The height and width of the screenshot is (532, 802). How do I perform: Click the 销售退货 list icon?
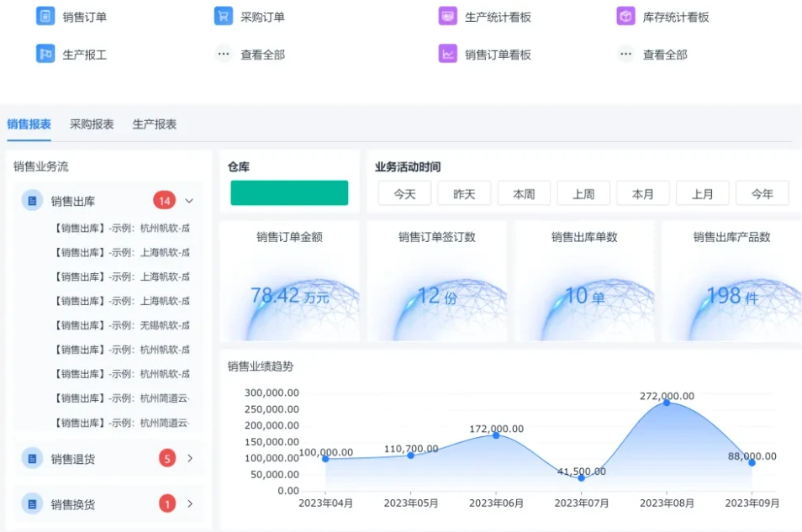coord(32,458)
